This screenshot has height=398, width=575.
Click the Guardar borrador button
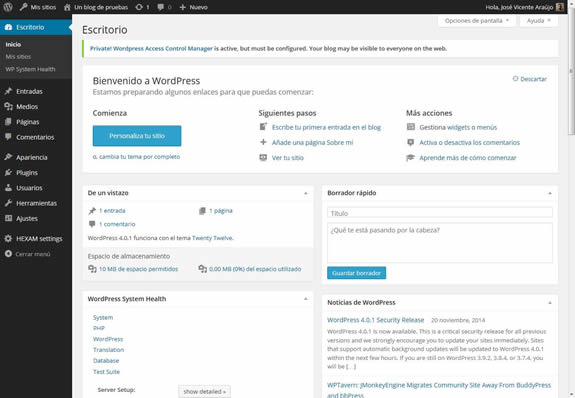coord(356,273)
